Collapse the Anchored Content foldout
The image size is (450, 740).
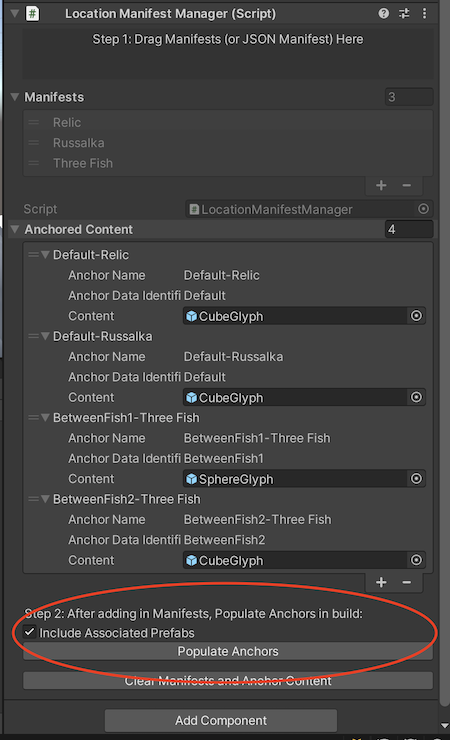pos(15,229)
